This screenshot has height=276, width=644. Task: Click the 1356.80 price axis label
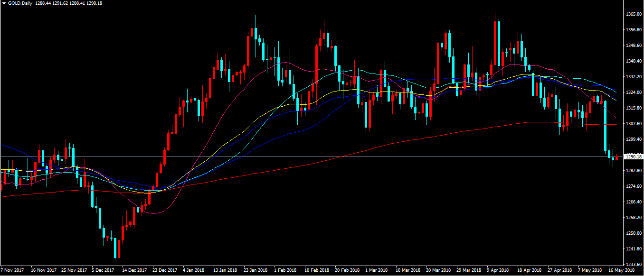(634, 30)
